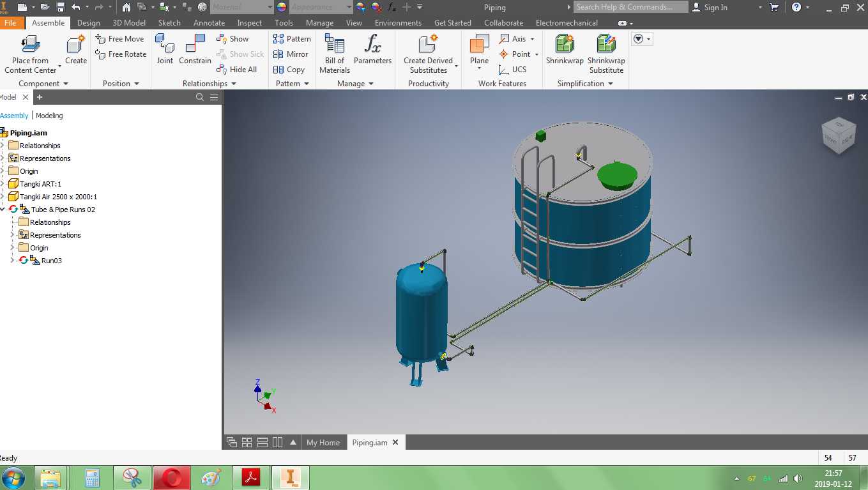Toggle tiled window layout icon below viewport
868x490 pixels.
point(247,442)
